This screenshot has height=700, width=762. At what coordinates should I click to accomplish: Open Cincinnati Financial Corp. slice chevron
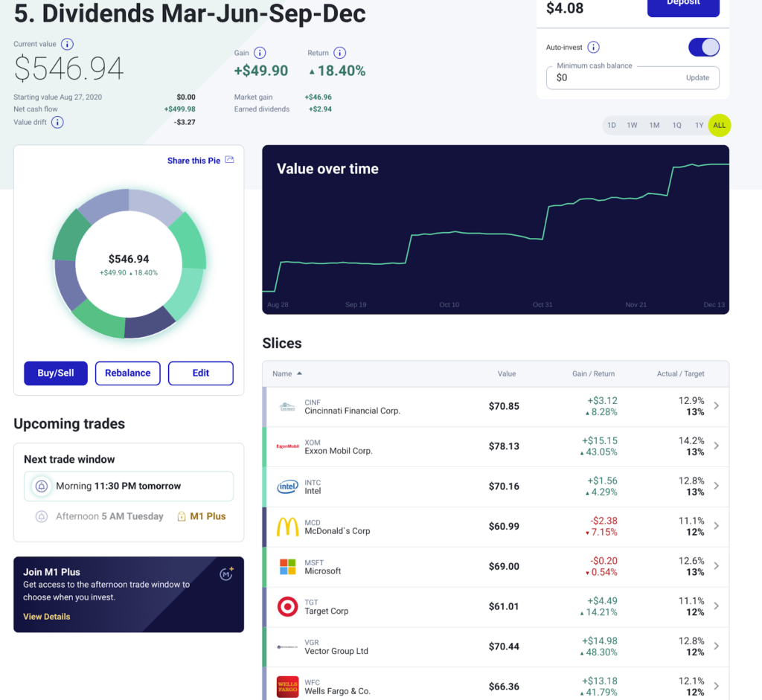click(x=716, y=406)
